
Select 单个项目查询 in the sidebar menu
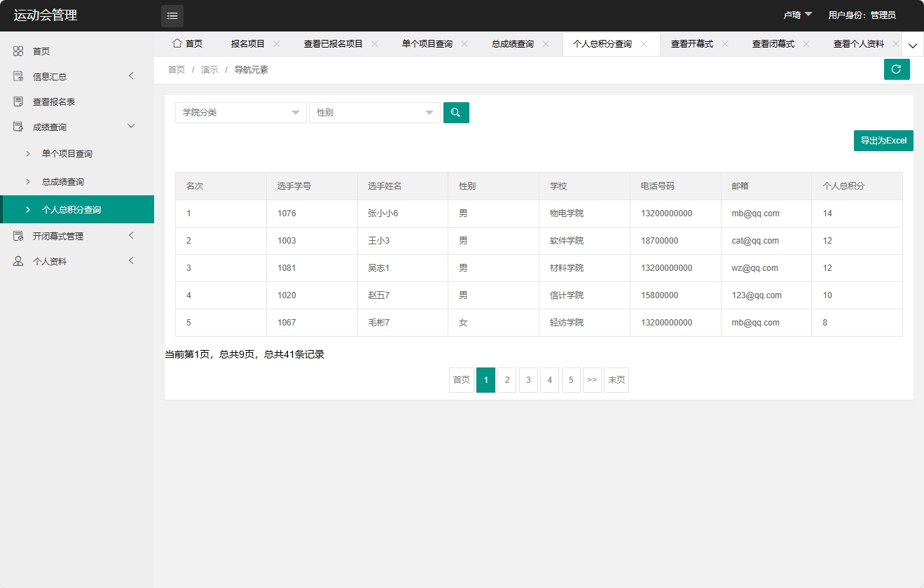pyautogui.click(x=64, y=153)
